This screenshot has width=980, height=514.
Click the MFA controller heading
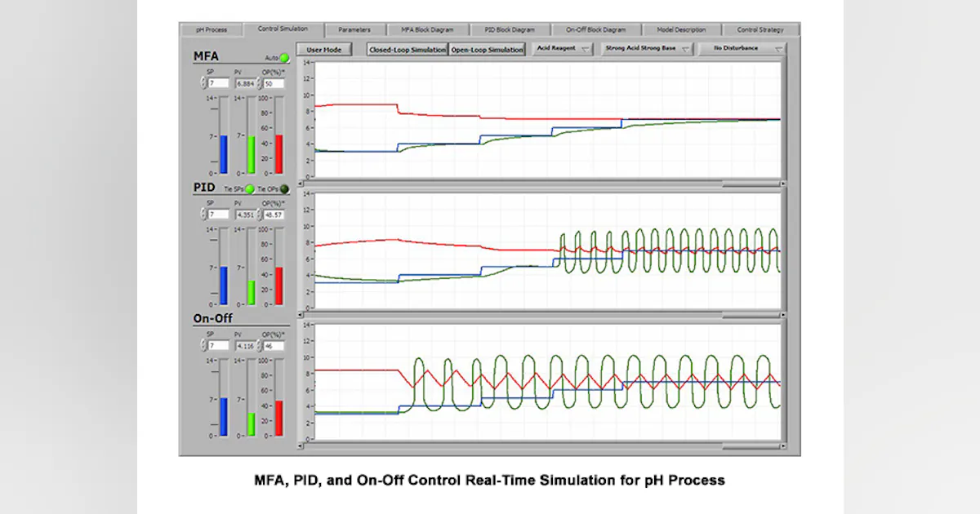click(x=206, y=56)
